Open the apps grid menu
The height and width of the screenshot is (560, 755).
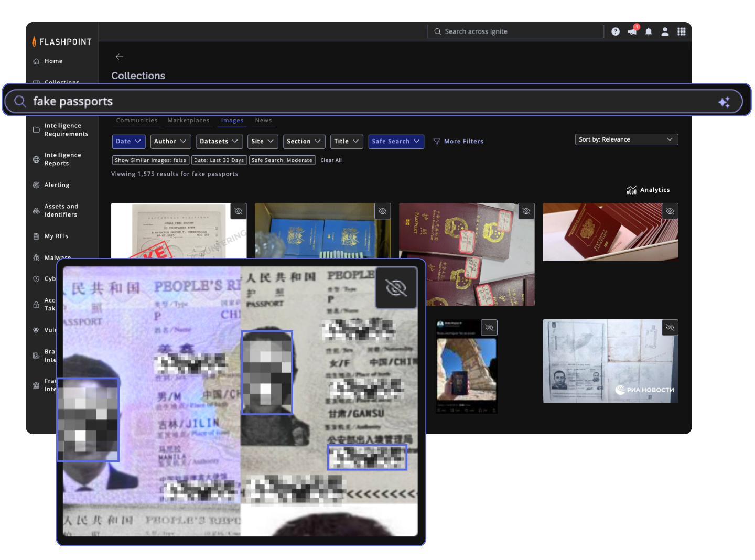(681, 31)
